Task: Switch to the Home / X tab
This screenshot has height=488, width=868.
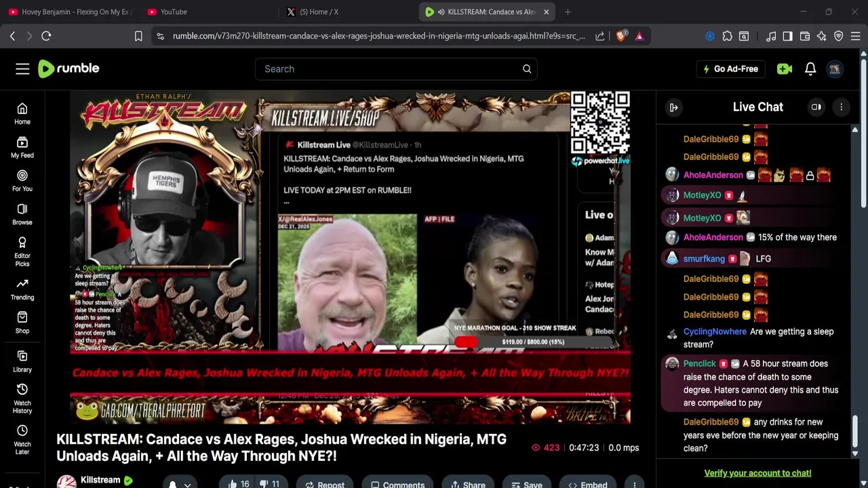Action: click(346, 12)
